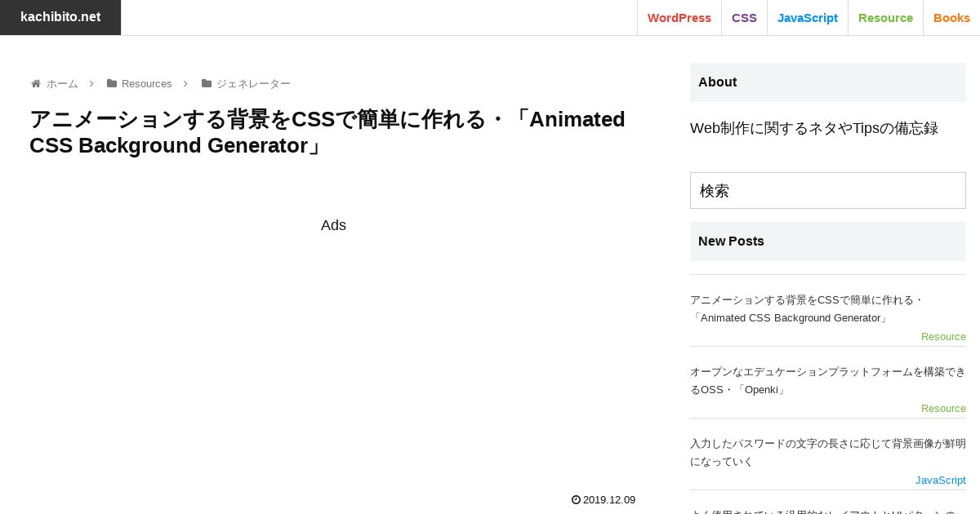Click the folder icon beside ジェネレーター

coord(207,83)
